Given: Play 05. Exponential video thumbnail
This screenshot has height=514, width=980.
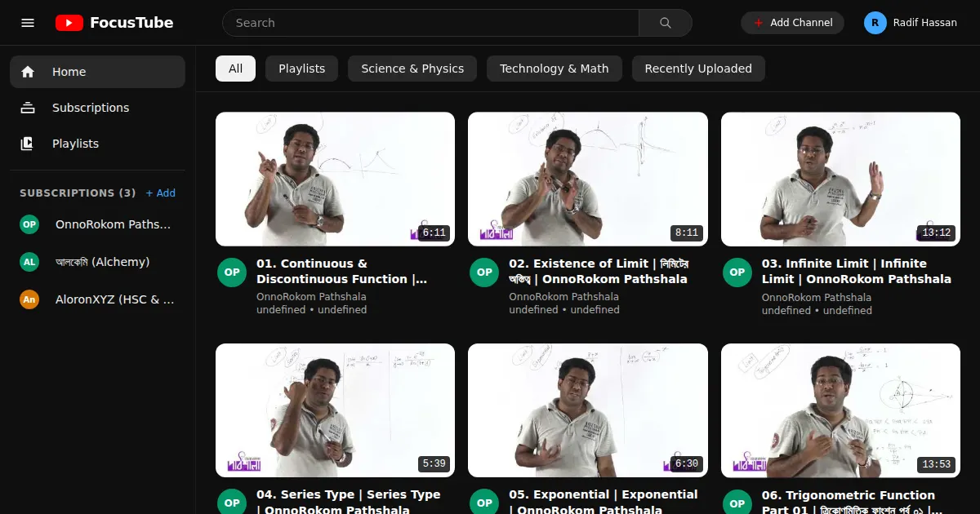Looking at the screenshot, I should (x=588, y=410).
